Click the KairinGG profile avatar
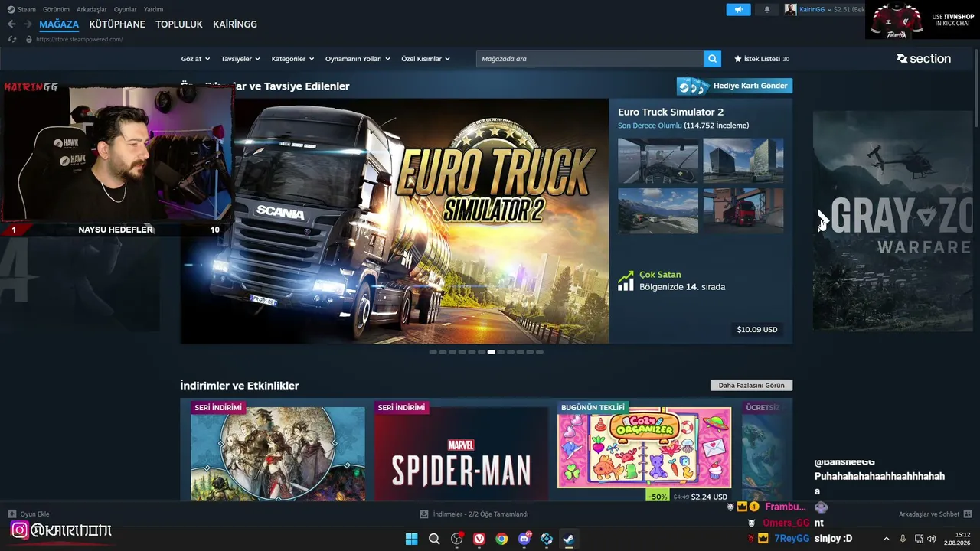 [791, 10]
